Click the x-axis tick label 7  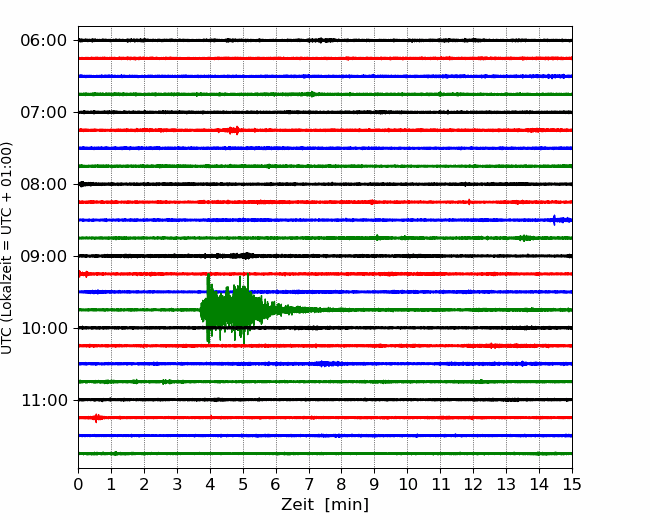(x=309, y=484)
